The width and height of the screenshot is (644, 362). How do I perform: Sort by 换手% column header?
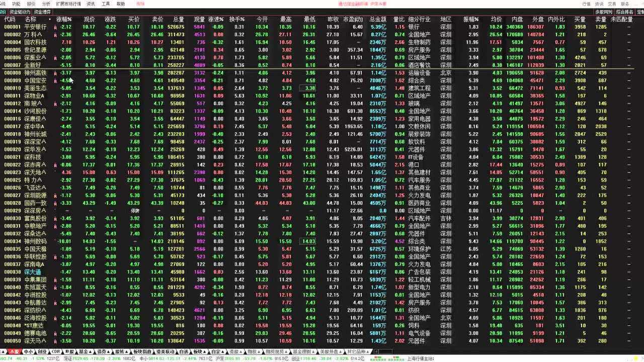coord(236,19)
